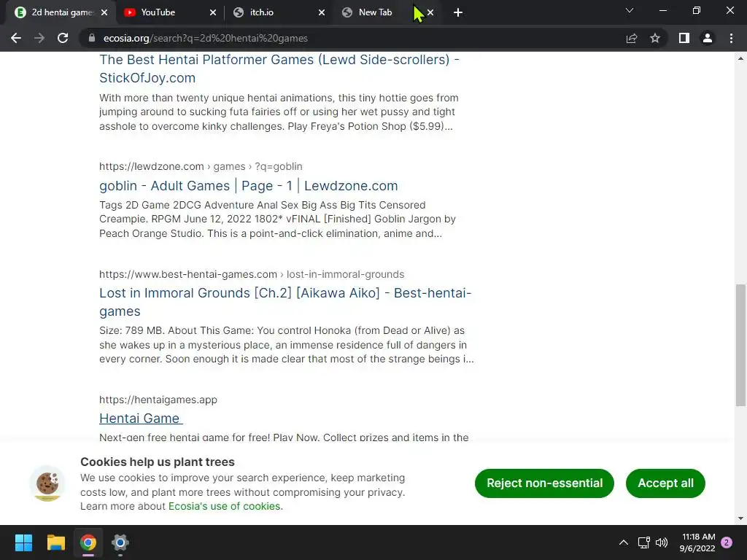This screenshot has width=747, height=560.
Task: Click the cookie illustration icon
Action: click(47, 483)
